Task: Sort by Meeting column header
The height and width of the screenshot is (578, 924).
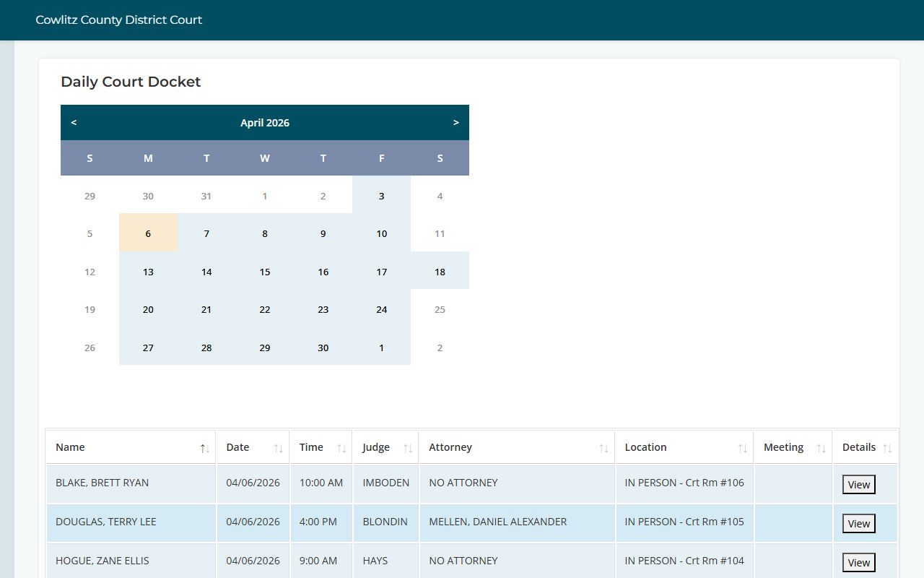Action: 793,447
